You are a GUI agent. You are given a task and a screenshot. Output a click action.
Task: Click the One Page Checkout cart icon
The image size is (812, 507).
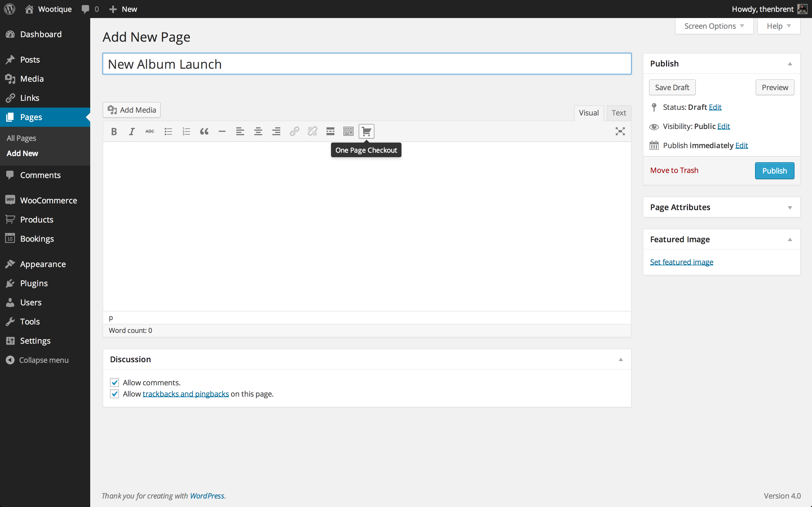tap(366, 131)
